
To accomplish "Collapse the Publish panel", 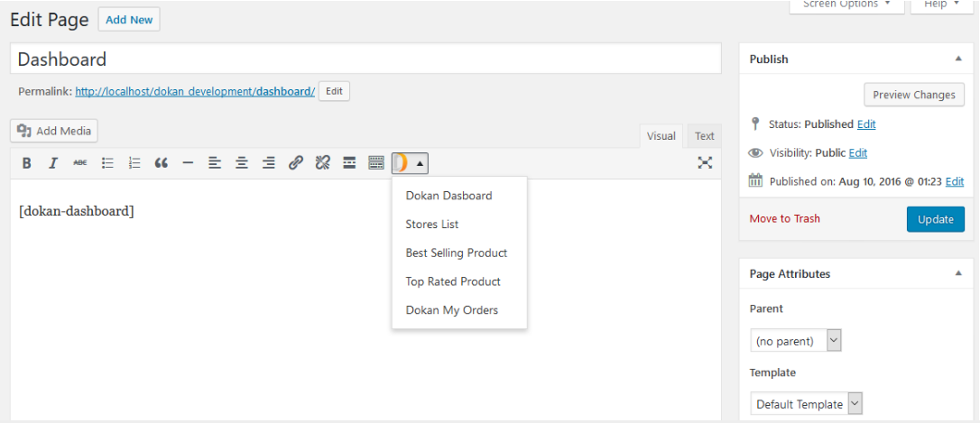I will click(958, 59).
